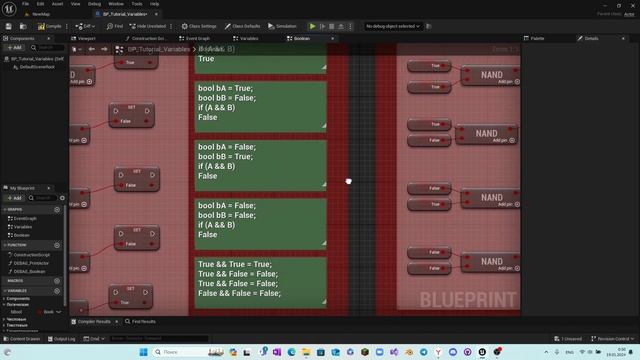Image resolution: width=640 pixels, height=360 pixels.
Task: Open the Output Log
Action: coord(61,339)
